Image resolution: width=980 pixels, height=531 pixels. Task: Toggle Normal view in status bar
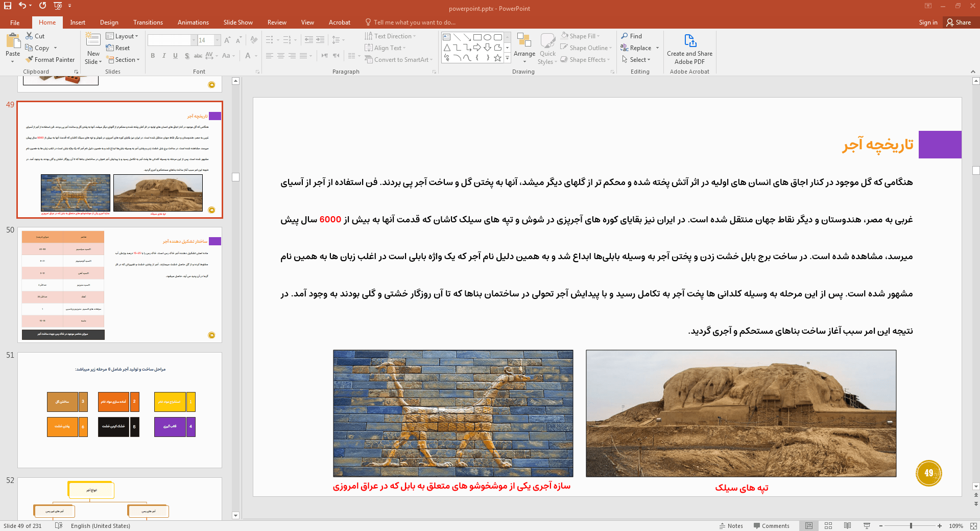click(809, 526)
